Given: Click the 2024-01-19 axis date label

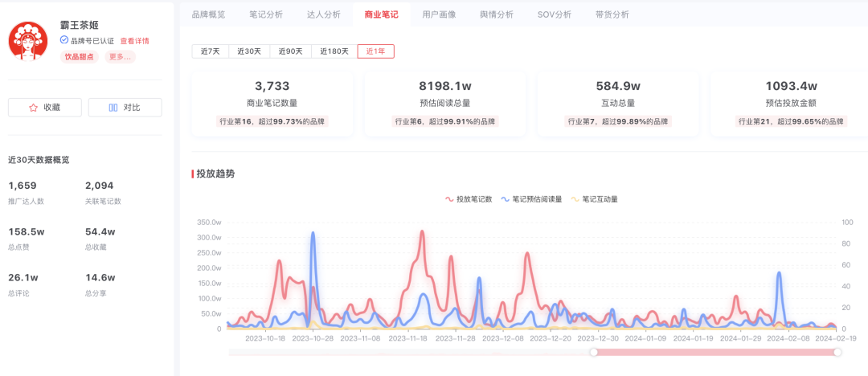Looking at the screenshot, I should click(x=693, y=337).
